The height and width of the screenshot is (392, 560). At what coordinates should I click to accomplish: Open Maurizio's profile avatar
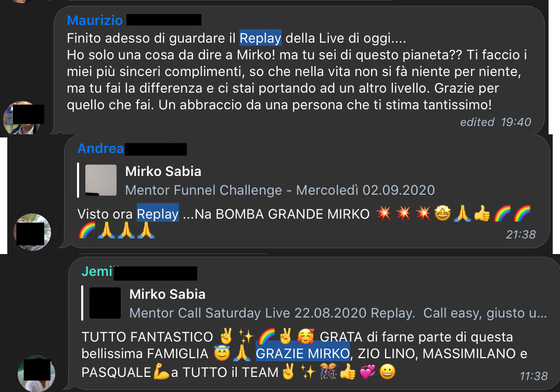22,118
